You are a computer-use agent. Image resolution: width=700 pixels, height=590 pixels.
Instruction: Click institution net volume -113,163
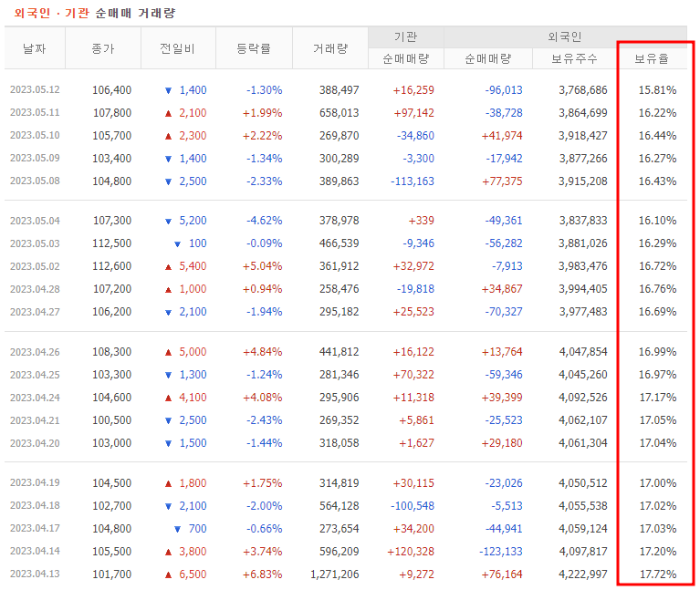pos(413,181)
